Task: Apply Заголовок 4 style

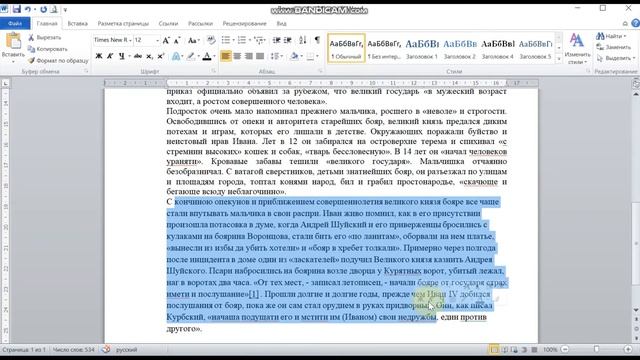Action: pos(498,48)
